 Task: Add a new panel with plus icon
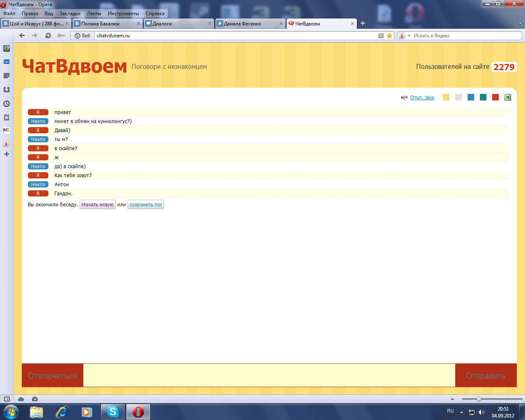click(x=7, y=154)
